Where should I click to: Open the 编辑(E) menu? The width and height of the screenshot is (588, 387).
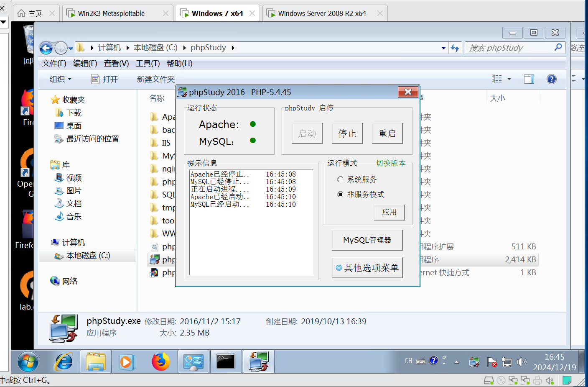tap(85, 64)
